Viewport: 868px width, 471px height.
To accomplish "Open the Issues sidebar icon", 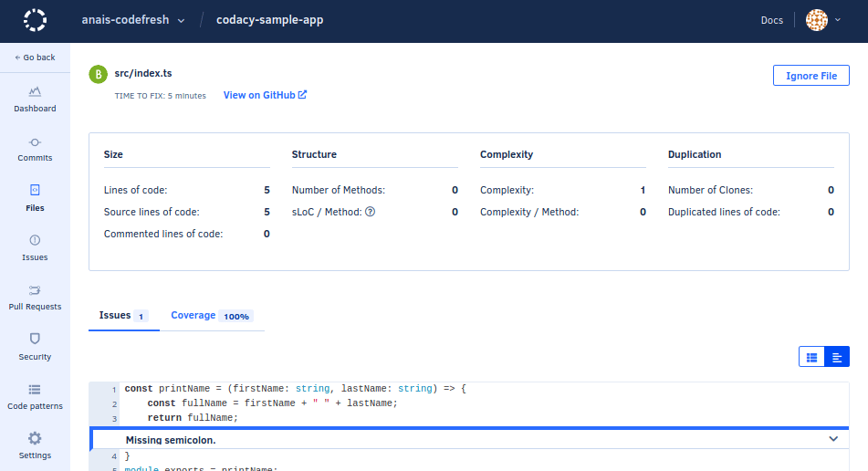I will tap(35, 241).
